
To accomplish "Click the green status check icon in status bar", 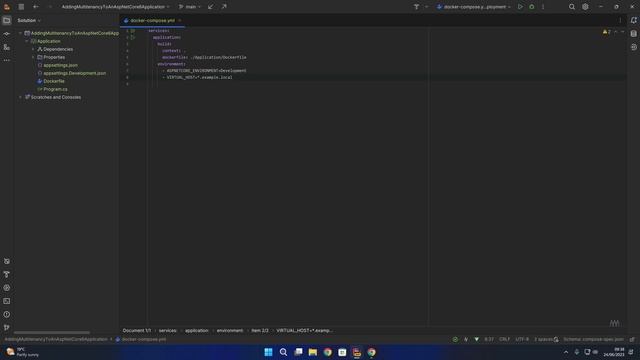I will coord(455,339).
